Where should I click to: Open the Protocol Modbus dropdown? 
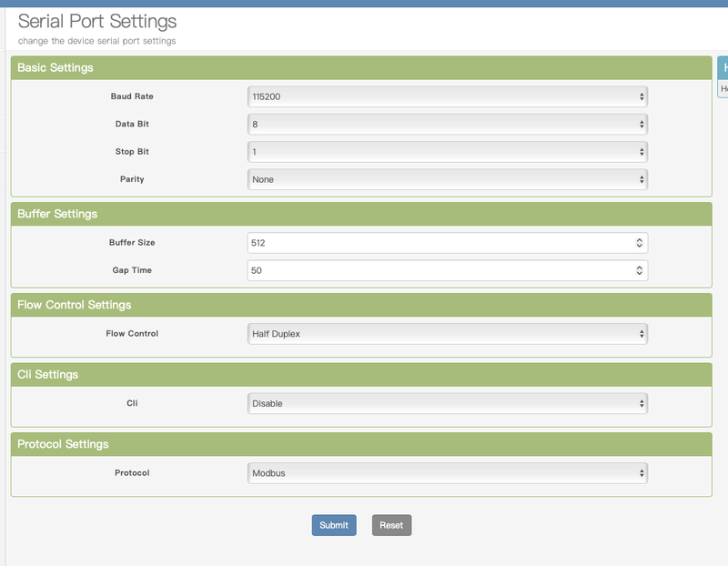point(447,473)
